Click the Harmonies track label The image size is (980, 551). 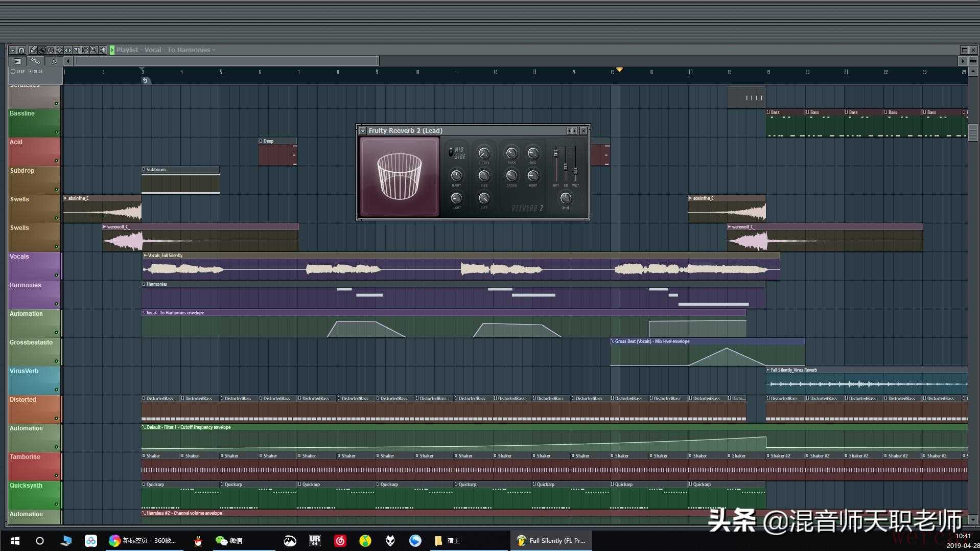coord(26,285)
